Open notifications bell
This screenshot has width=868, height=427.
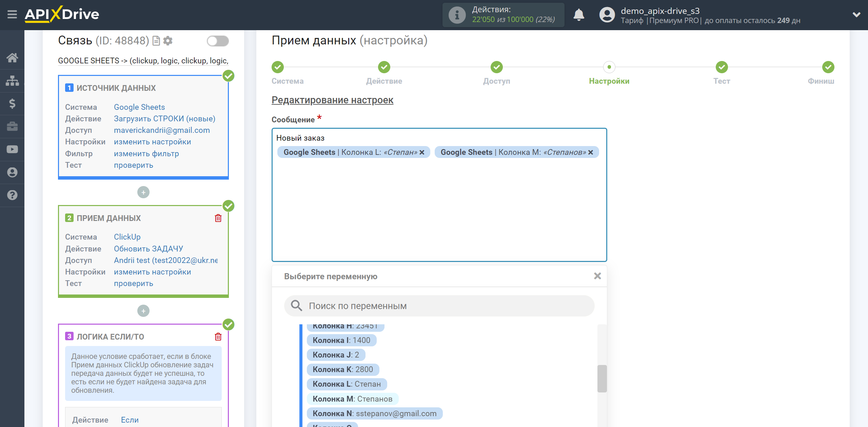coord(579,15)
